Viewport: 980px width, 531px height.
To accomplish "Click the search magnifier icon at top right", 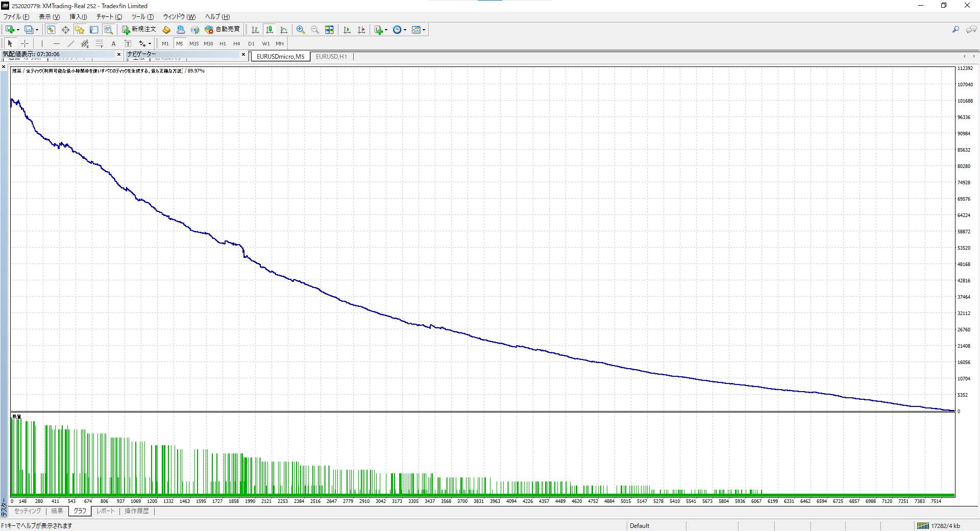I will [955, 30].
